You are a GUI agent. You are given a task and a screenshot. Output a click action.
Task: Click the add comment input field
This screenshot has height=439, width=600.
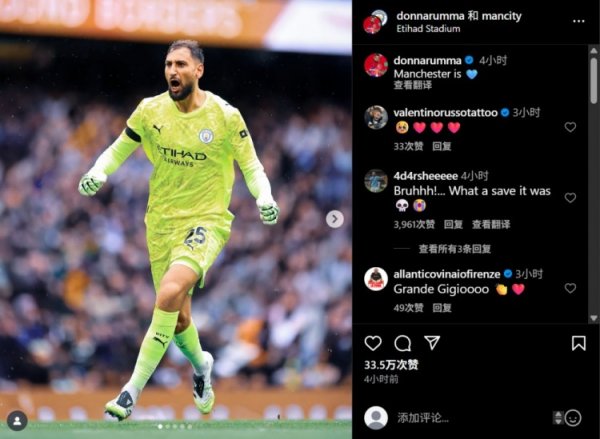pyautogui.click(x=472, y=418)
